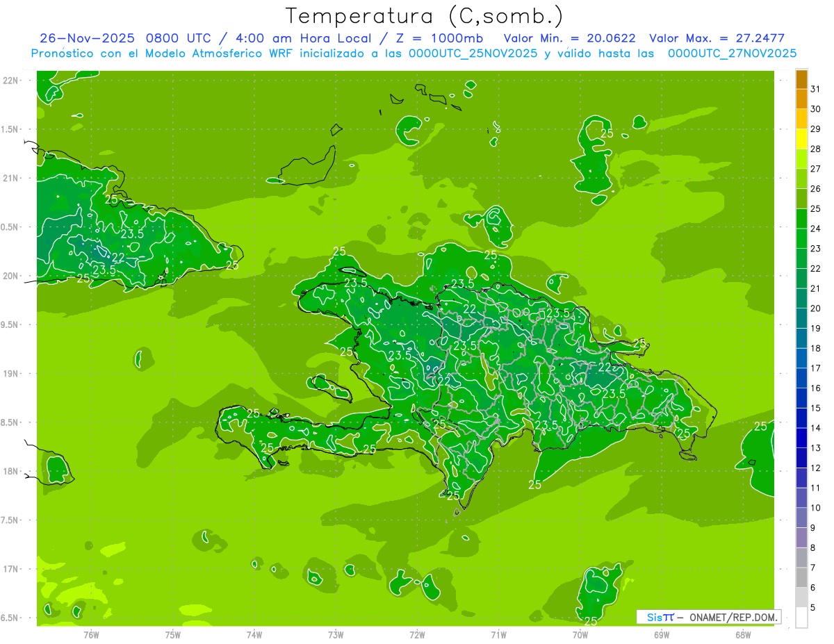Click the "24" label on the color scale

[x=816, y=229]
